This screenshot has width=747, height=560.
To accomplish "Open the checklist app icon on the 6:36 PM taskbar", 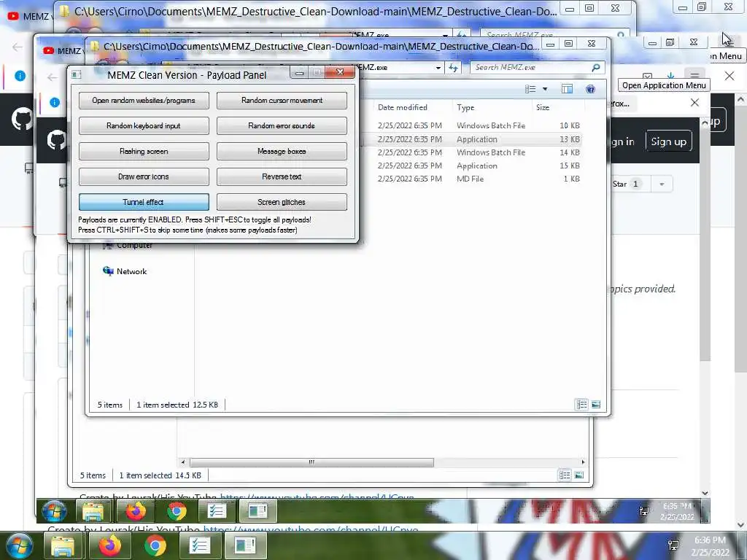I will (200, 546).
